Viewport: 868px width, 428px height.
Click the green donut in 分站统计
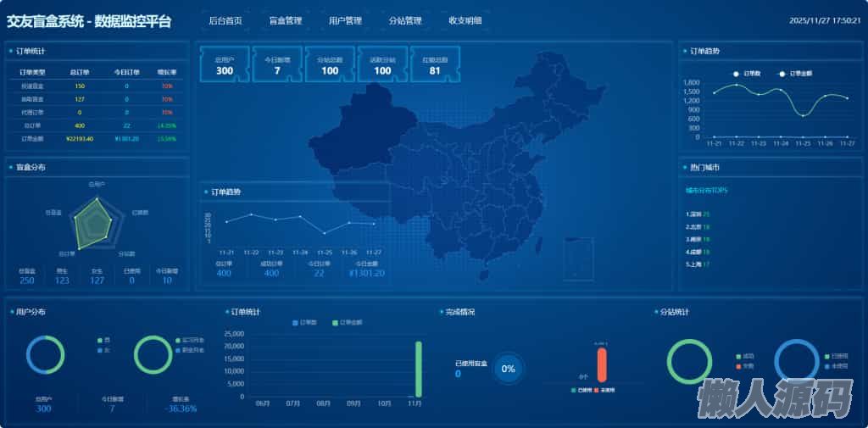689,362
